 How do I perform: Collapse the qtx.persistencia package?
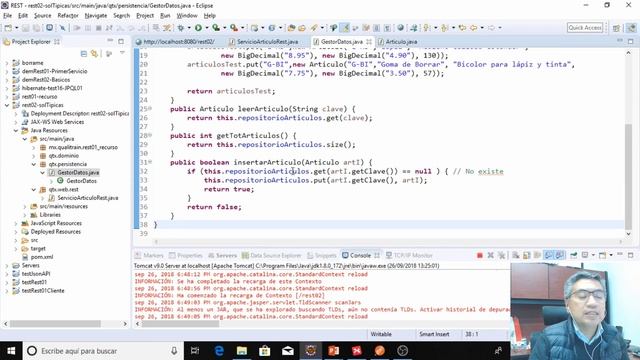coord(34,164)
